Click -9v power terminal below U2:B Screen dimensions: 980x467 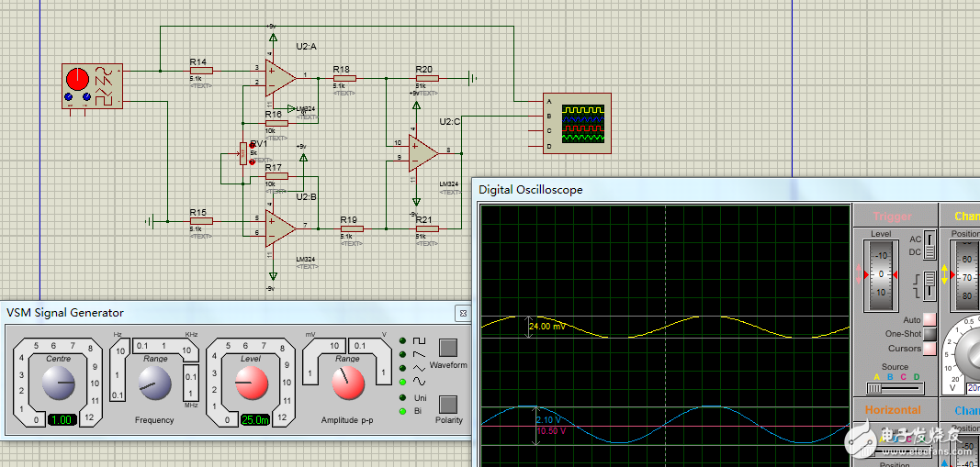273,276
